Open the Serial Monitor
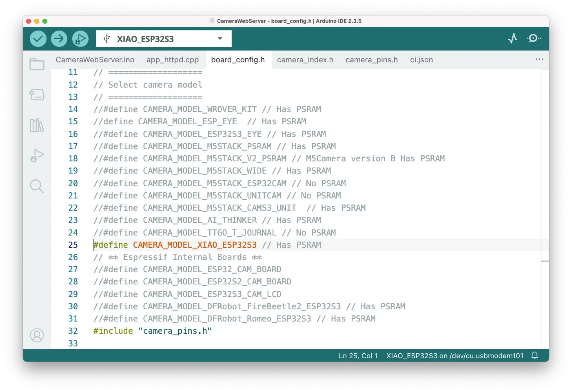This screenshot has height=392, width=572. (x=534, y=39)
